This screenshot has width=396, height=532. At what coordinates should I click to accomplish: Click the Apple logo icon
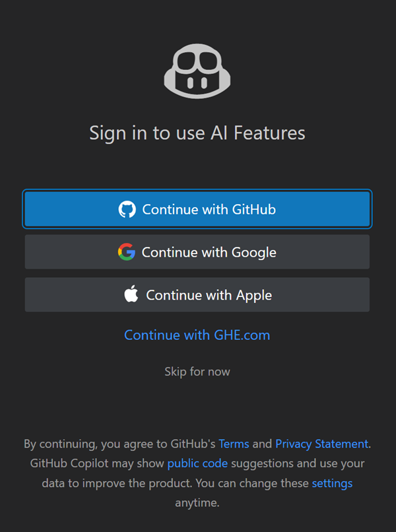(x=131, y=294)
